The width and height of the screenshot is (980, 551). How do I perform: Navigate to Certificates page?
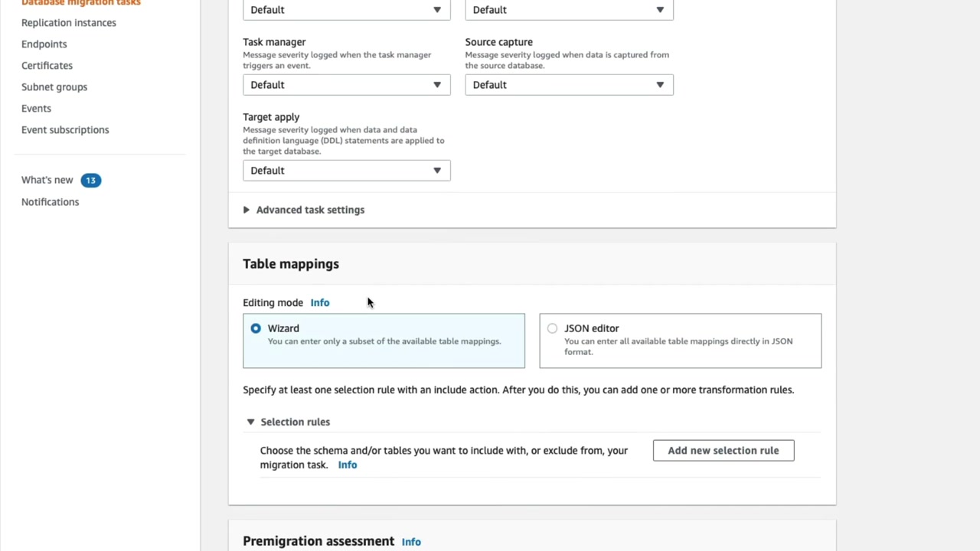click(47, 66)
